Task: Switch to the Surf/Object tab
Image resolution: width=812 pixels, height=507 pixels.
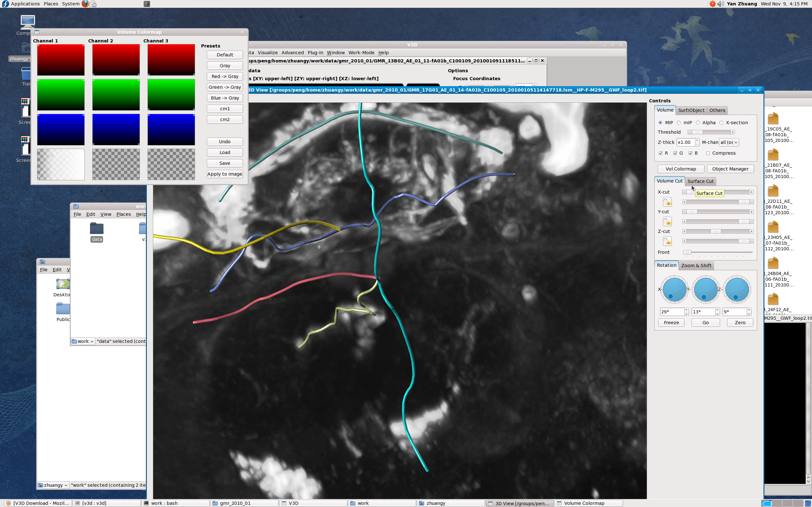Action: pos(691,110)
